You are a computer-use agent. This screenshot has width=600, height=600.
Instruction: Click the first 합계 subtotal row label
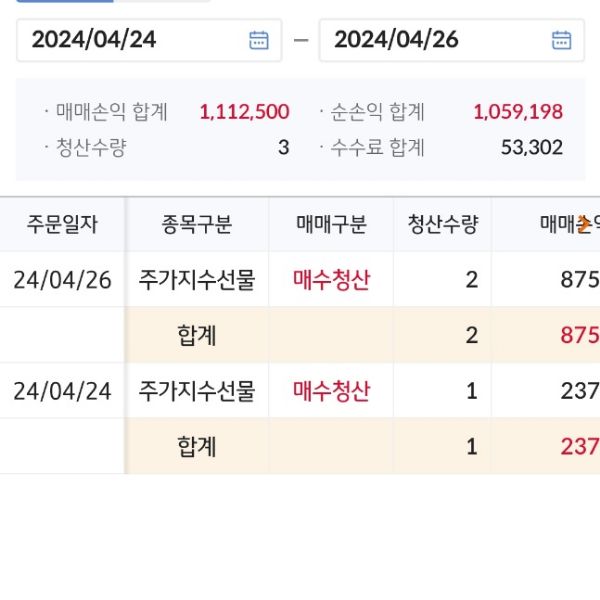tap(197, 335)
